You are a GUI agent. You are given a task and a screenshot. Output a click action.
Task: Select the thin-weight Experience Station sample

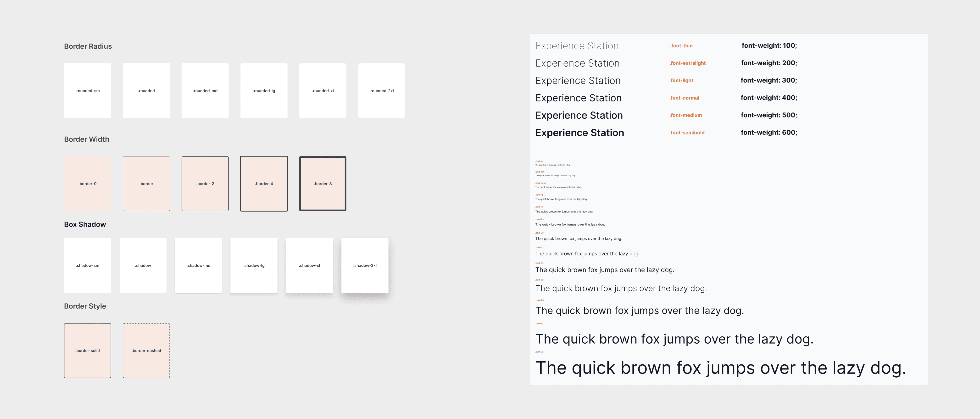tap(577, 46)
